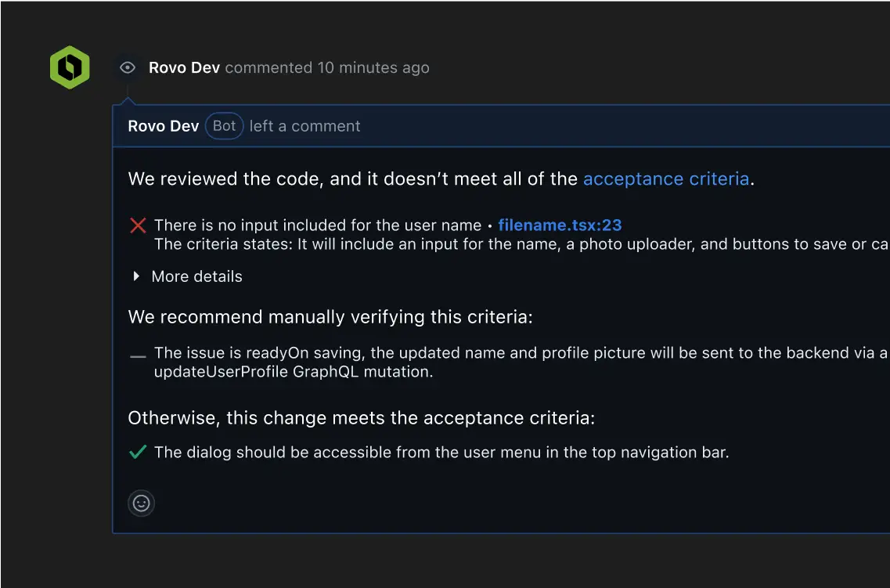Click "We recommend manually verifying" heading

point(330,317)
